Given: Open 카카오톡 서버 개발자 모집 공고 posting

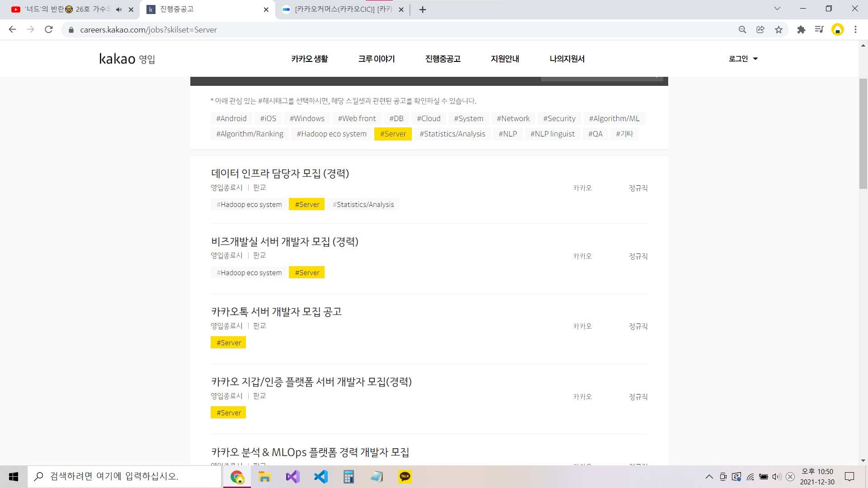Looking at the screenshot, I should click(276, 312).
